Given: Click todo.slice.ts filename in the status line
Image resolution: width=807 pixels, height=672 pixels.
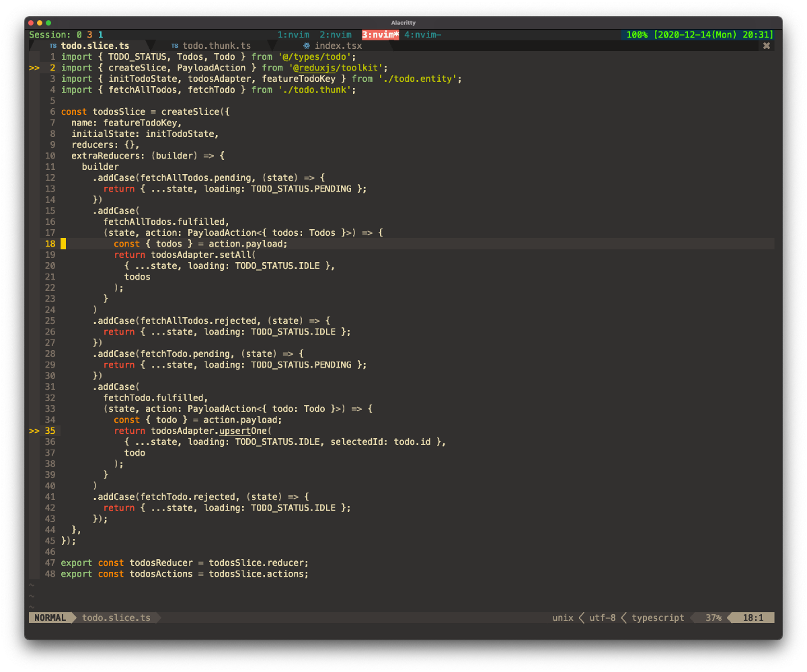Looking at the screenshot, I should coord(116,618).
